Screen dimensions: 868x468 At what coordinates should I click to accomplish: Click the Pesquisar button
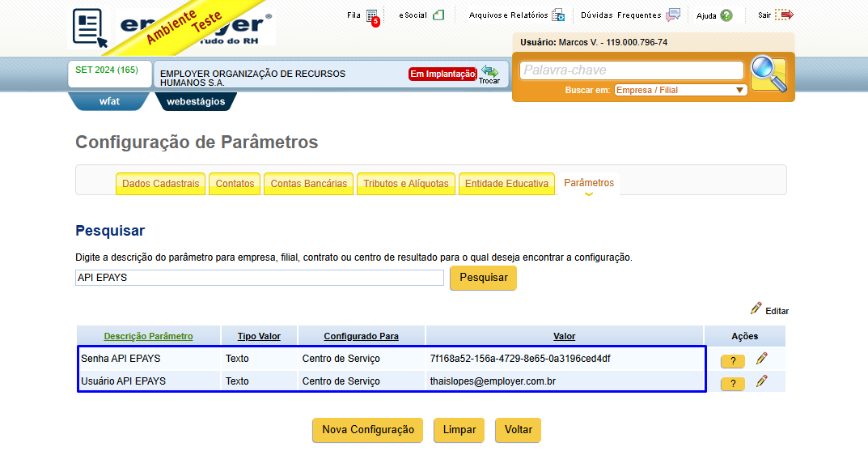[483, 278]
